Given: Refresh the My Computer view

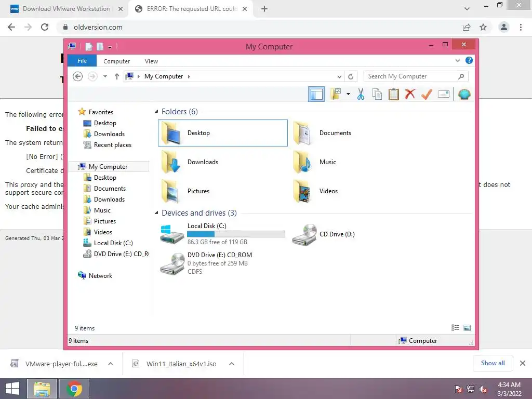Looking at the screenshot, I should 351,76.
